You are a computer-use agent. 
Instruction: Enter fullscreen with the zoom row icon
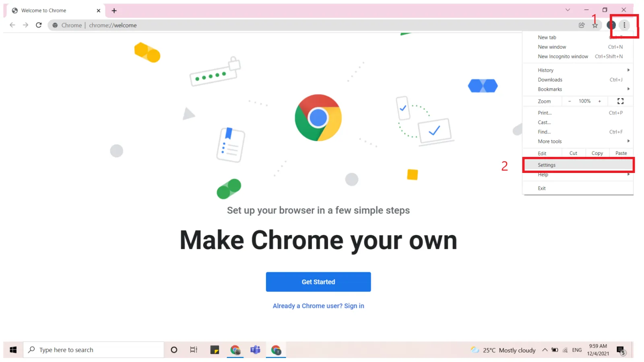coord(620,101)
